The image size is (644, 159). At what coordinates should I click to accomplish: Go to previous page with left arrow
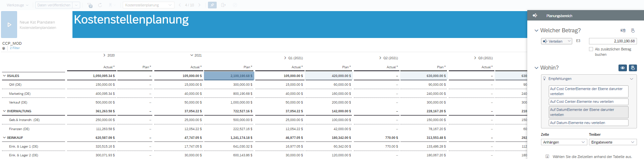coord(180,5)
